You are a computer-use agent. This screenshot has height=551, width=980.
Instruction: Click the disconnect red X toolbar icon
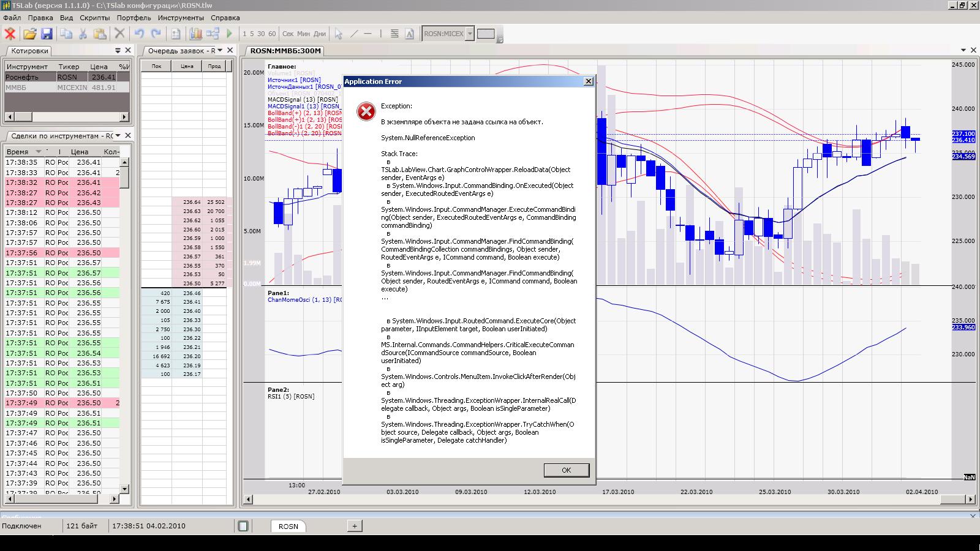10,34
